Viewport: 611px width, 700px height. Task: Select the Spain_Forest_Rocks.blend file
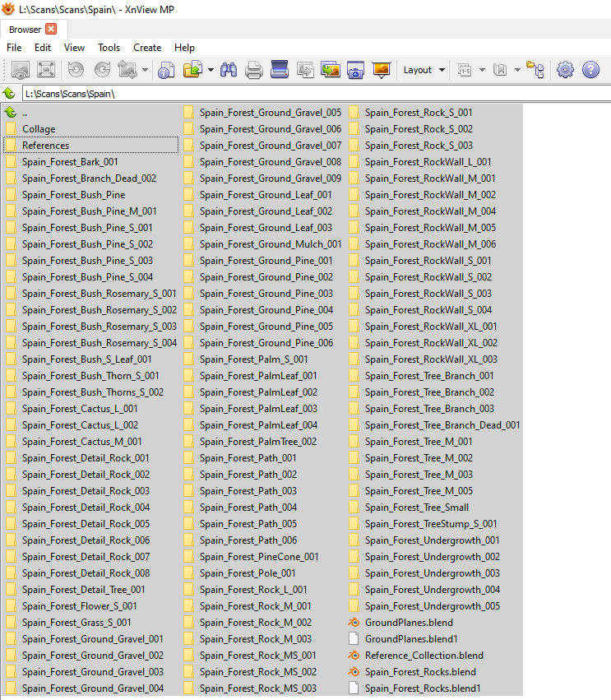pos(434,672)
